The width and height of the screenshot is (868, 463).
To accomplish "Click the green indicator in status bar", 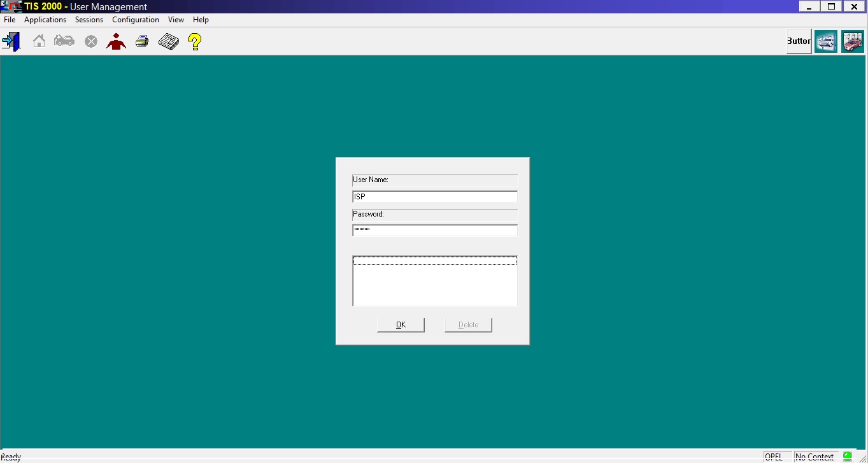I will click(848, 456).
